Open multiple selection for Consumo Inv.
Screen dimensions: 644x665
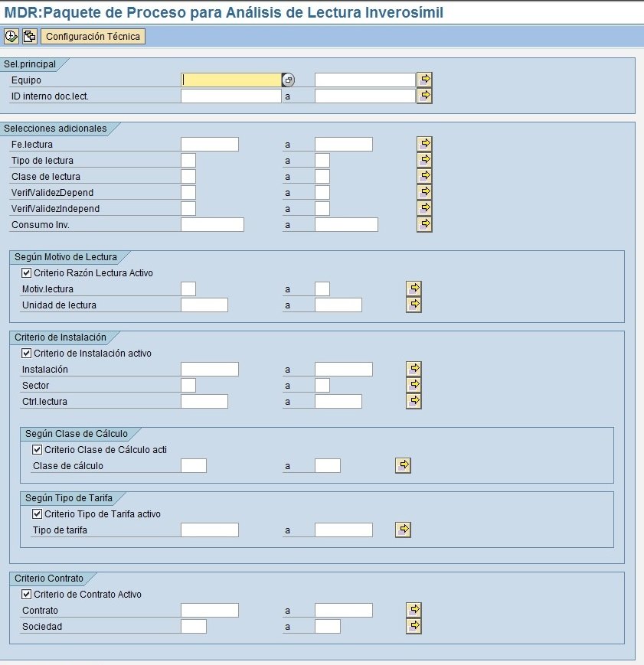click(x=425, y=224)
